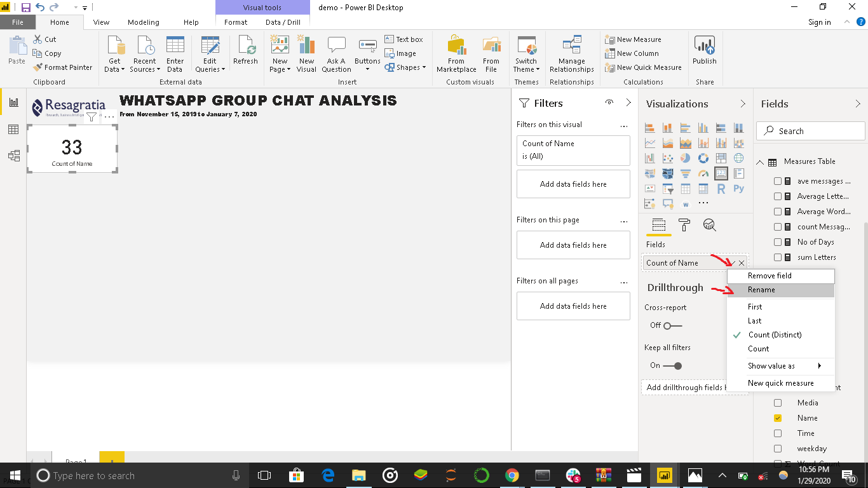Pick the Pie chart visualization
The image size is (868, 488).
point(686,158)
